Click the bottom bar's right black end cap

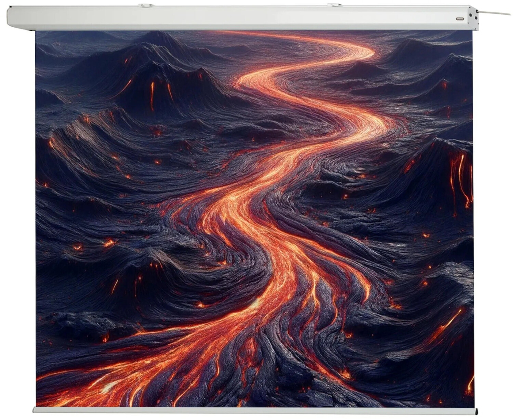point(476,410)
